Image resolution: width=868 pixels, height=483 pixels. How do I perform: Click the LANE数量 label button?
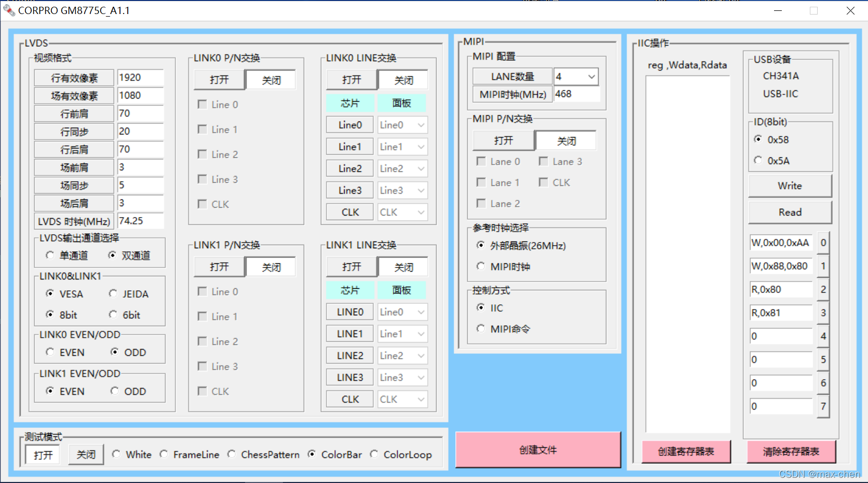[x=512, y=76]
